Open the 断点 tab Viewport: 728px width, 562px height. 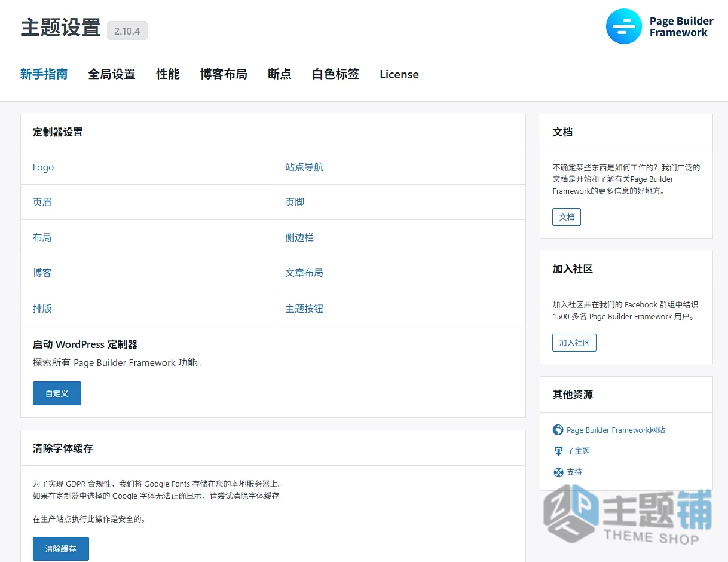[280, 74]
